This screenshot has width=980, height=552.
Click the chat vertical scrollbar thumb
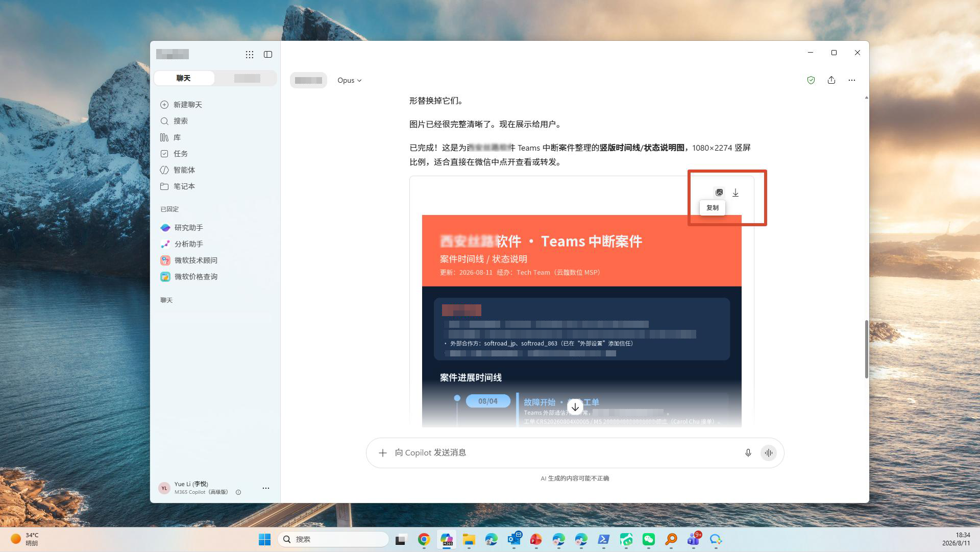pyautogui.click(x=866, y=349)
